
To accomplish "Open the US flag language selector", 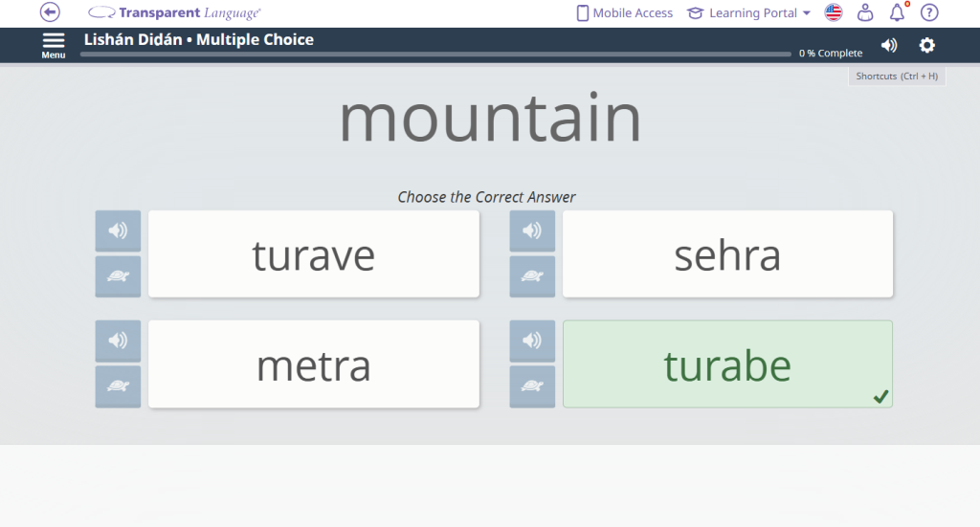I will [x=834, y=12].
